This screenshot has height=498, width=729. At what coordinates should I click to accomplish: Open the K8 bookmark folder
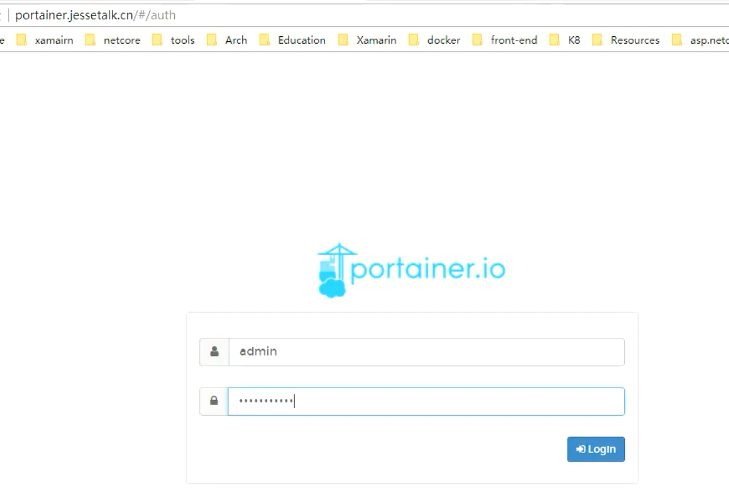point(565,40)
